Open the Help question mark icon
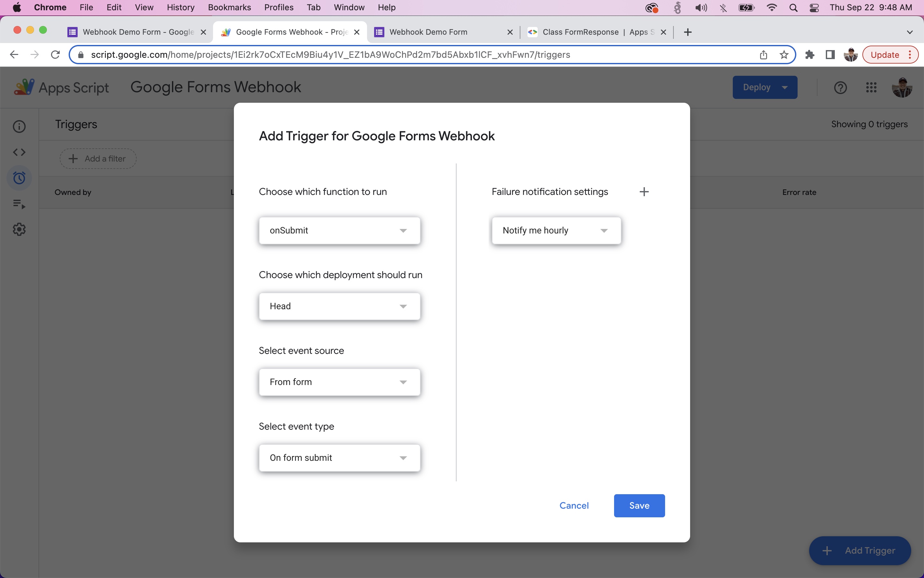Screen dimensions: 924x578 [840, 88]
